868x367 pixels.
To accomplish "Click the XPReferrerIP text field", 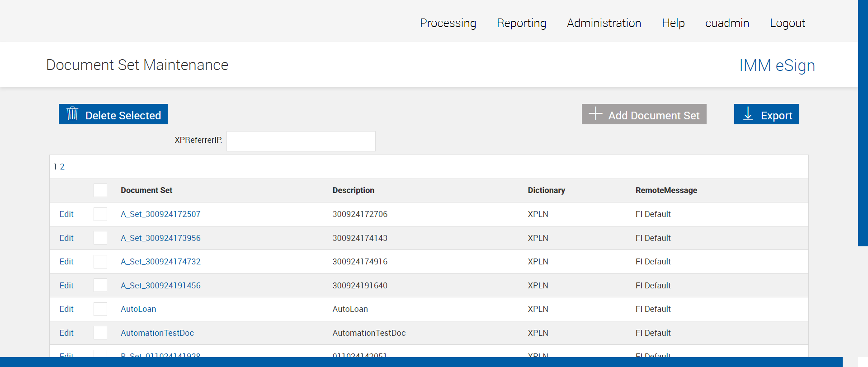I will click(301, 141).
